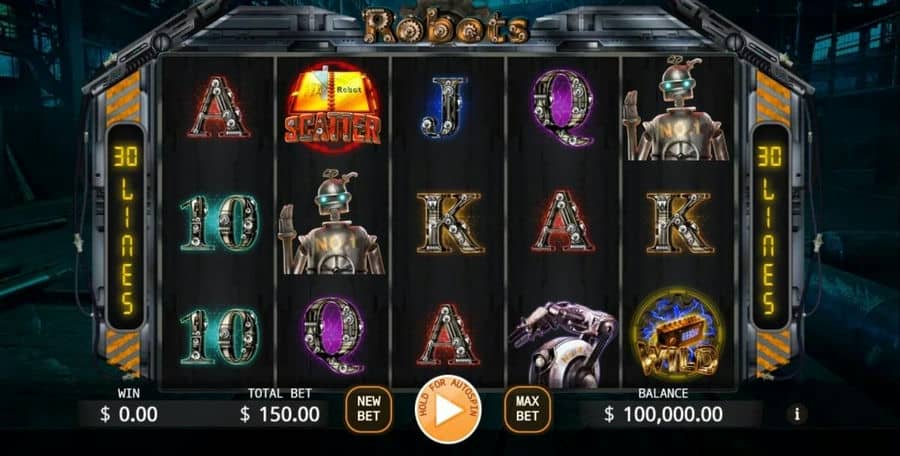Click the gold K symbol on reel five

tap(679, 222)
